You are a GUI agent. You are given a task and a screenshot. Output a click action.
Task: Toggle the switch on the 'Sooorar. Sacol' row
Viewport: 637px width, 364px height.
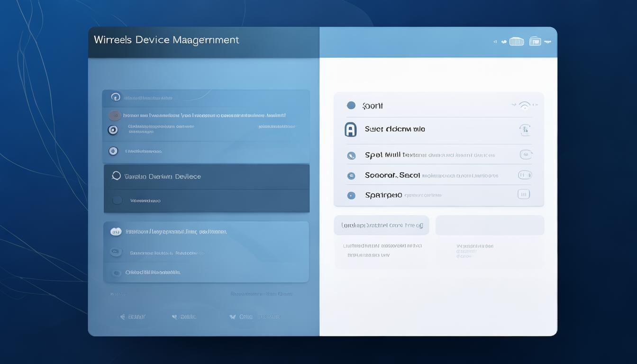pos(525,175)
